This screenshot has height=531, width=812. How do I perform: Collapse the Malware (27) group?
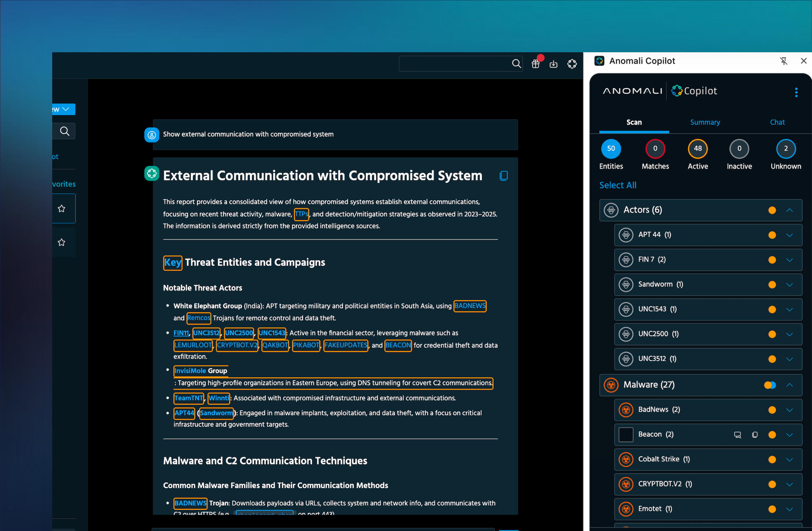click(x=789, y=385)
